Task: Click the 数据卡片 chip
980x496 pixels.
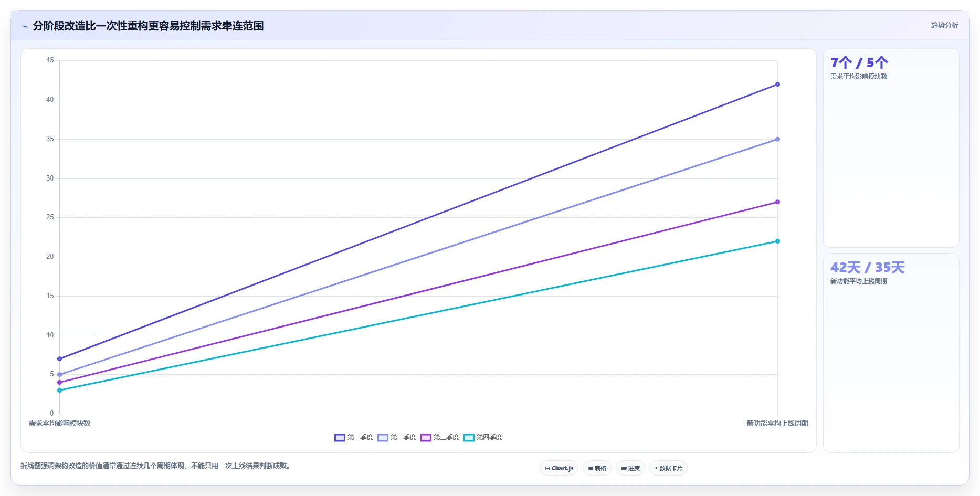Action: pos(668,468)
